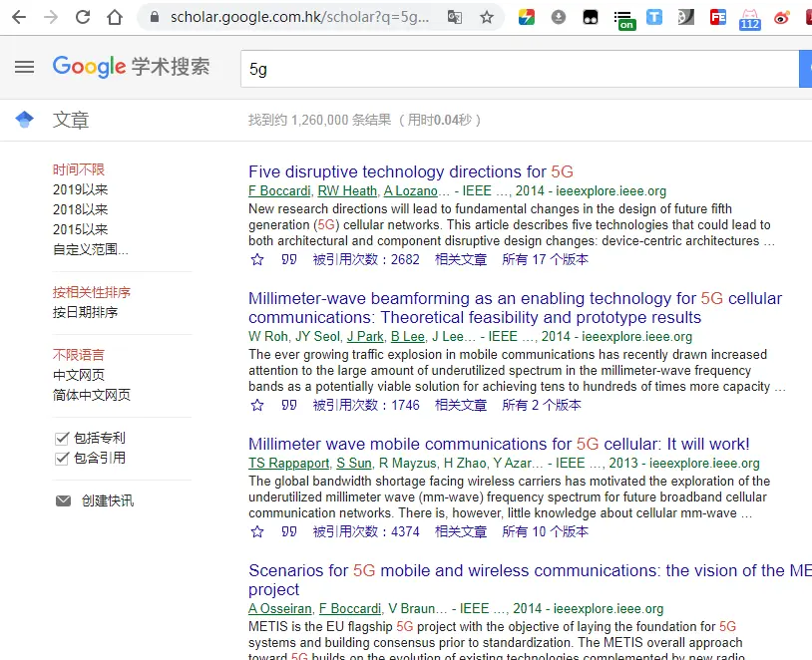Open 'Millimeter wave mobile communications for 5G cellular' article
Image resolution: width=812 pixels, height=660 pixels.
tap(499, 444)
